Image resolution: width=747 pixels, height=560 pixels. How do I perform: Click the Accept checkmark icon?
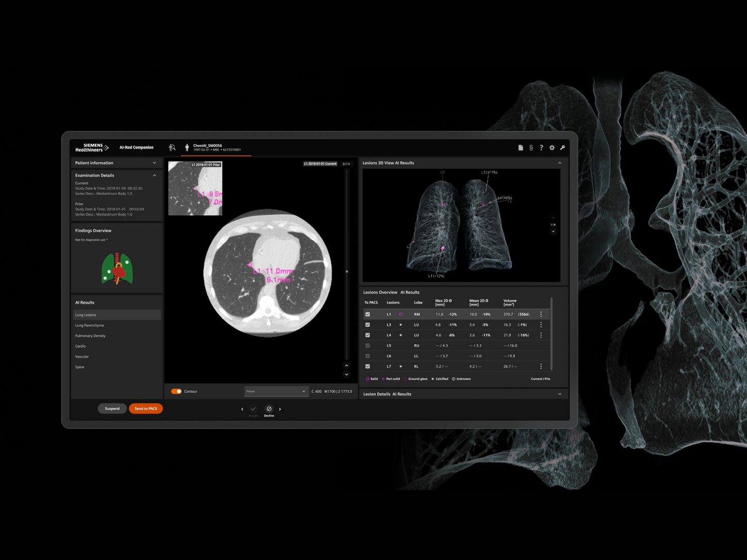(253, 409)
